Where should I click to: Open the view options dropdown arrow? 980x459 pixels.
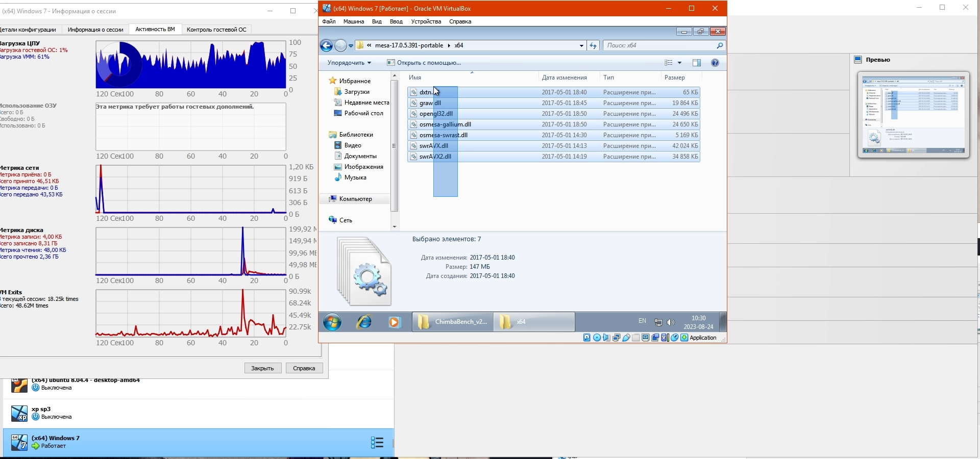(679, 63)
